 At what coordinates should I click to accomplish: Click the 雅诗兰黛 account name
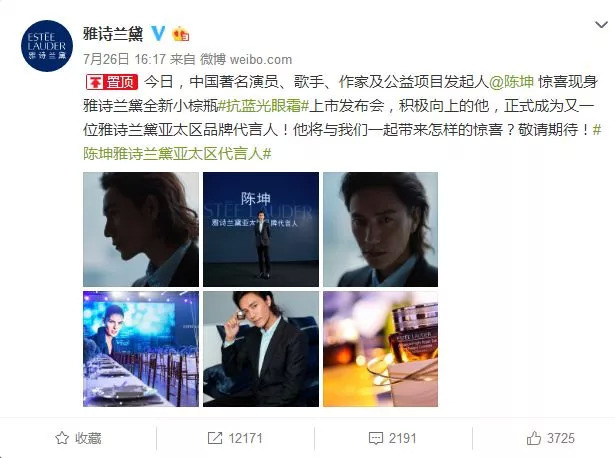click(113, 34)
